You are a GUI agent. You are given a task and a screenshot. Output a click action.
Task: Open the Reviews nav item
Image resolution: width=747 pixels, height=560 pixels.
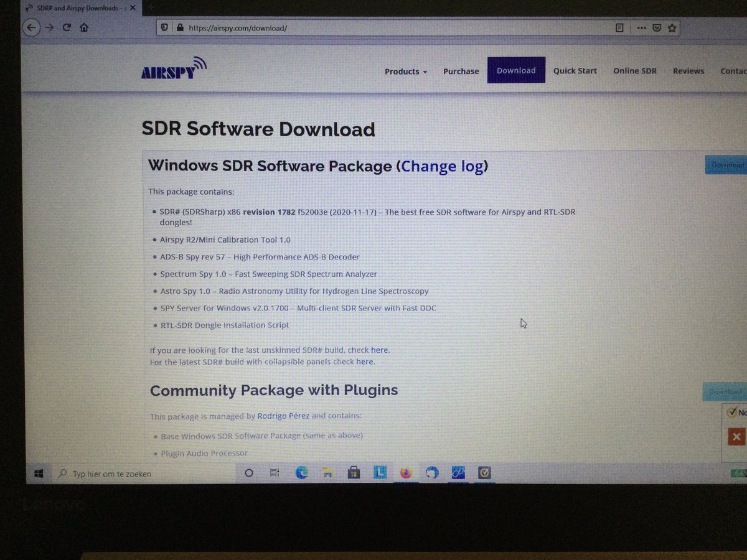click(688, 71)
